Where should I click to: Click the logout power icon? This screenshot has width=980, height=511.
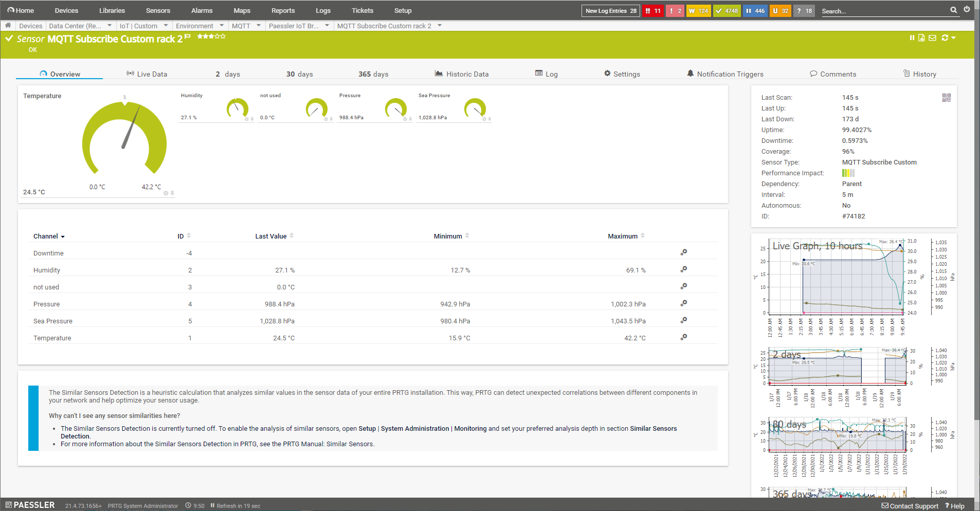pos(967,9)
